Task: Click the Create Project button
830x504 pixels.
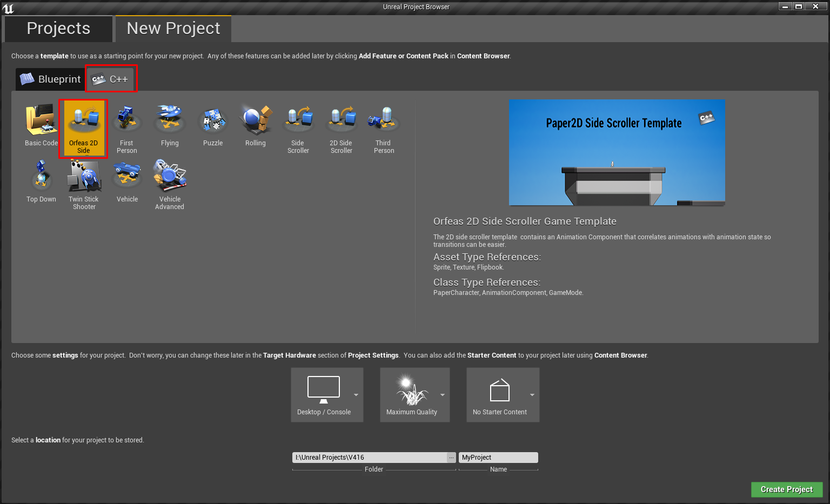Action: pyautogui.click(x=787, y=489)
